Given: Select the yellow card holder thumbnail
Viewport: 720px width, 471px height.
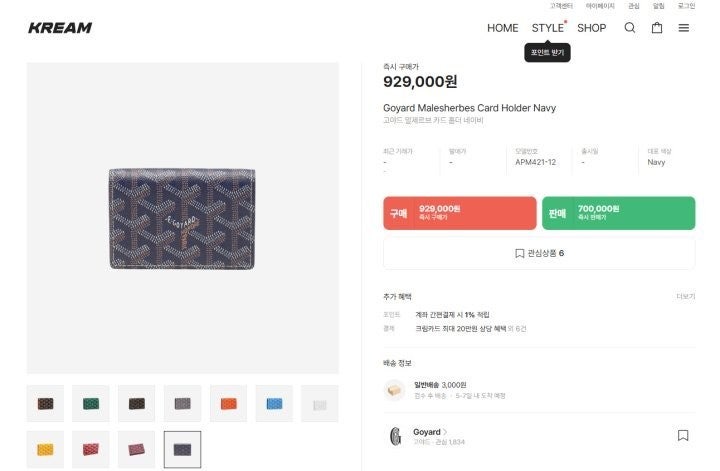Looking at the screenshot, I should click(x=45, y=449).
